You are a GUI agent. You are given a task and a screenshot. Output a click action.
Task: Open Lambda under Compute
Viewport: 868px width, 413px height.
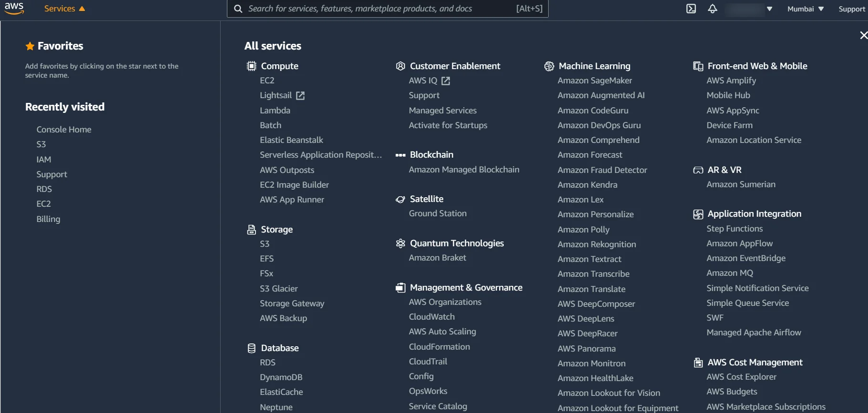(275, 111)
